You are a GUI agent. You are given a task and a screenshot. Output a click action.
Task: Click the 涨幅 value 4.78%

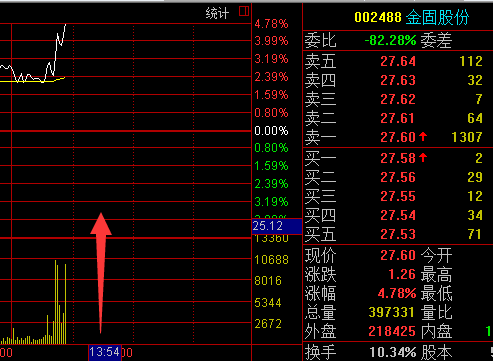(x=397, y=293)
